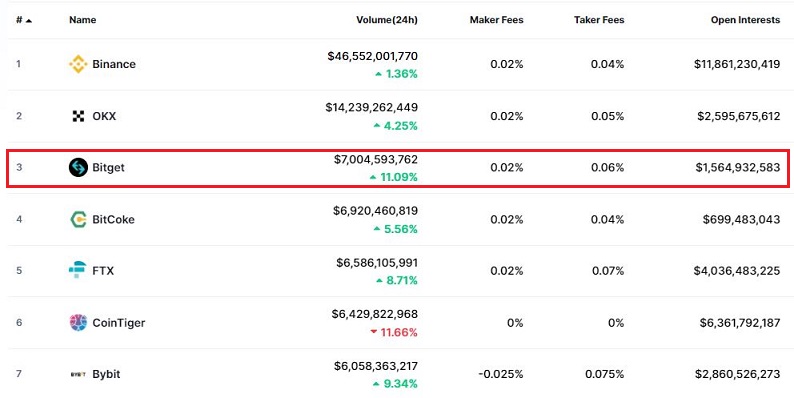Image resolution: width=794 pixels, height=398 pixels.
Task: Open the CoinTiger exchange link
Action: [x=118, y=323]
